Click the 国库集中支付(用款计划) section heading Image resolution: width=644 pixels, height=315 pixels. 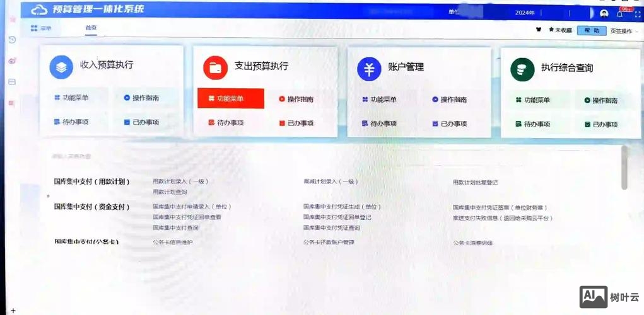[x=92, y=181]
